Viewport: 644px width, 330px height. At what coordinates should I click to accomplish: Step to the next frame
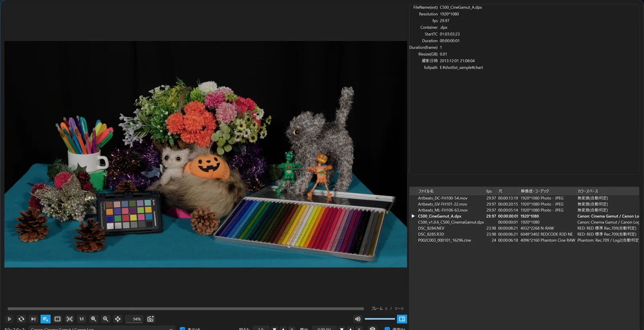[x=33, y=319]
